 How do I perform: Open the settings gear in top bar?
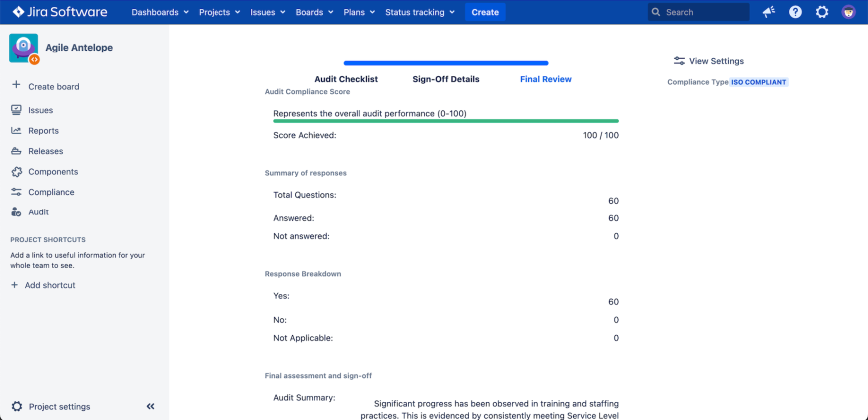(x=822, y=12)
